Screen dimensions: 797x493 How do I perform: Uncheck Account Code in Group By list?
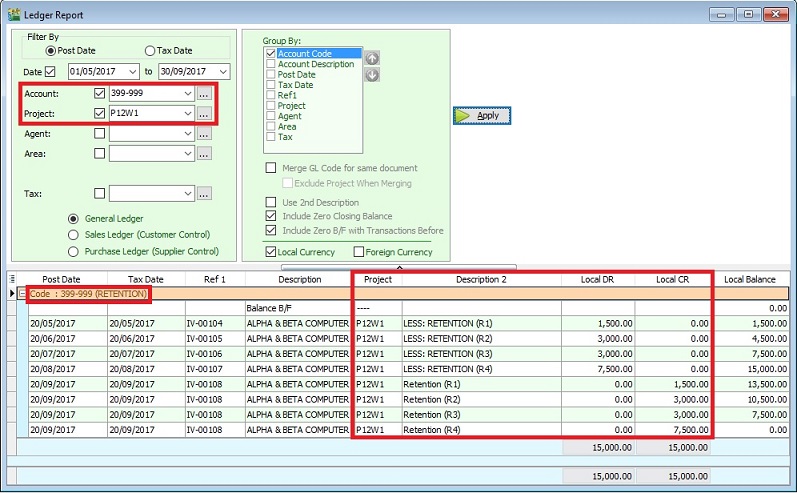271,53
